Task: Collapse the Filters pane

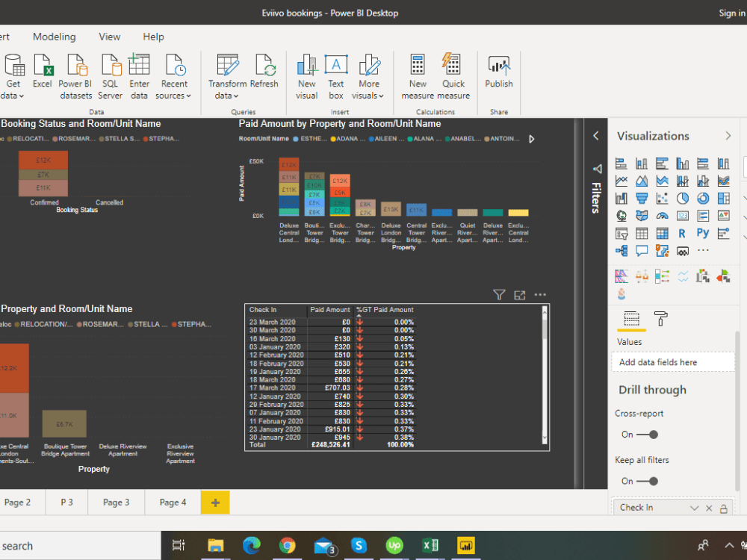Action: [x=596, y=136]
